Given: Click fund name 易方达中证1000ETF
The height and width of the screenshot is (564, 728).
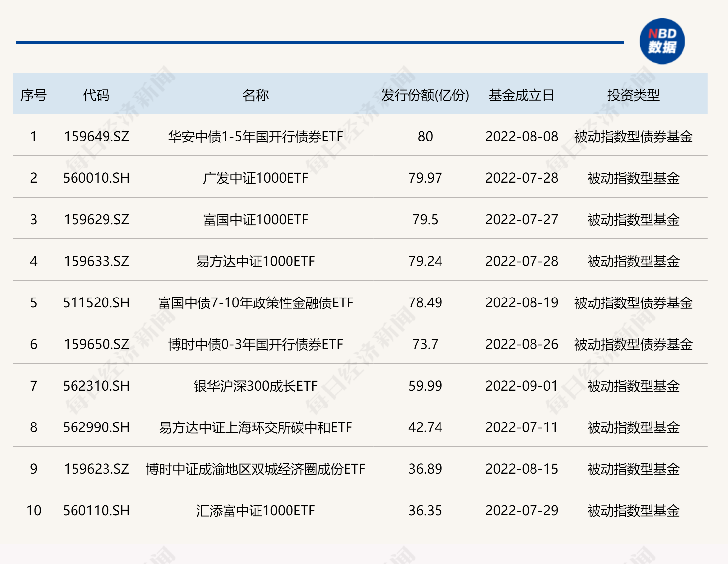Looking at the screenshot, I should pyautogui.click(x=256, y=261).
